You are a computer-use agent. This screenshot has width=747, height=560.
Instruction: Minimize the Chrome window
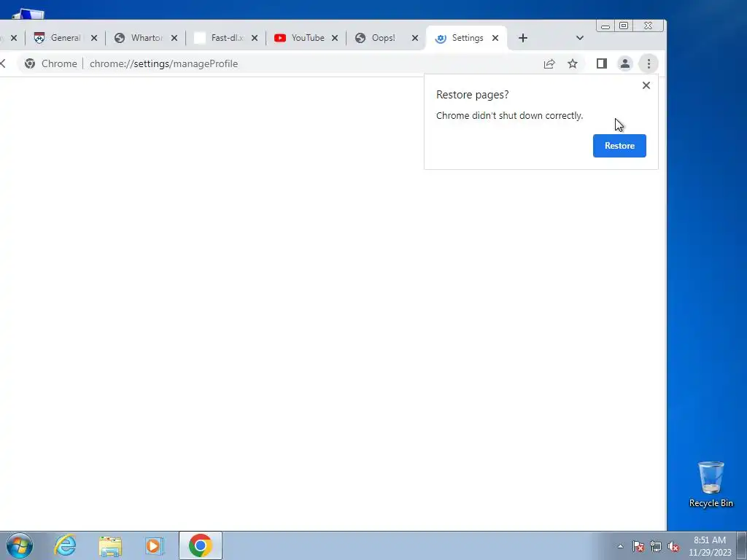(x=605, y=26)
